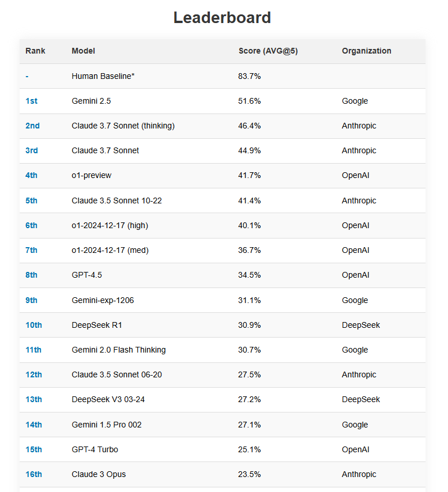Select the GPT-4 Turbo model name
Viewport: 448px width, 492px height.
(x=95, y=450)
